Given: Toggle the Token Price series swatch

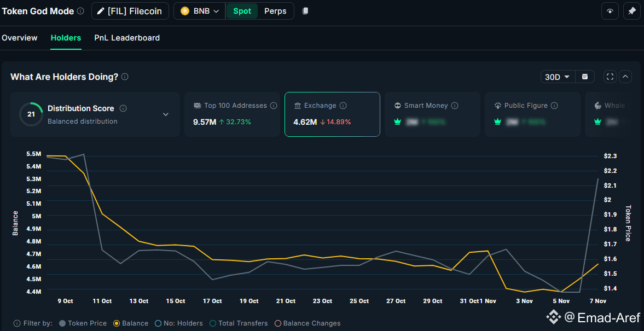Looking at the screenshot, I should 62,323.
